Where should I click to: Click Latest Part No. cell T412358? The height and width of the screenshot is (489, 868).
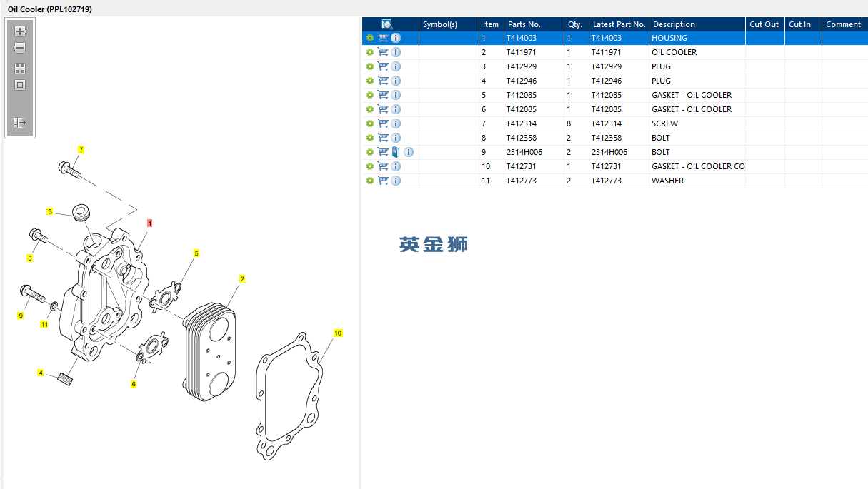[x=619, y=138]
